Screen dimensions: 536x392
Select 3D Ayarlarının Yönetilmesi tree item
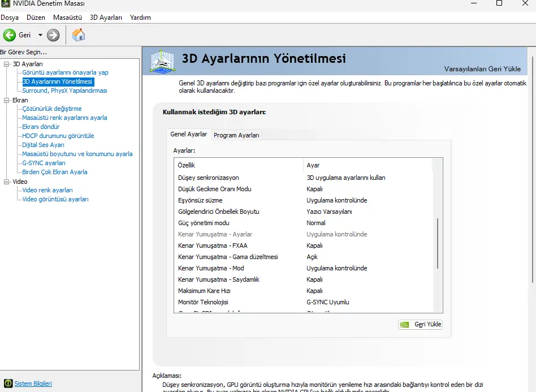tap(58, 82)
